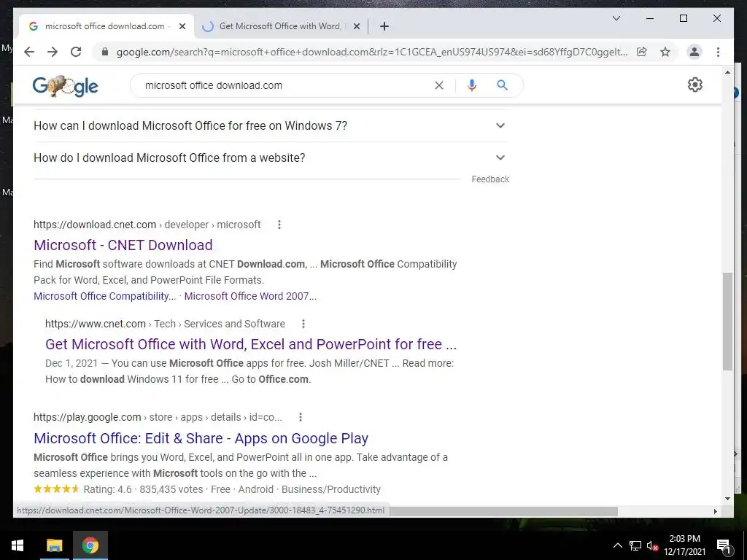Open a new tab with plus button
Screen dimensions: 747x560
coord(384,26)
